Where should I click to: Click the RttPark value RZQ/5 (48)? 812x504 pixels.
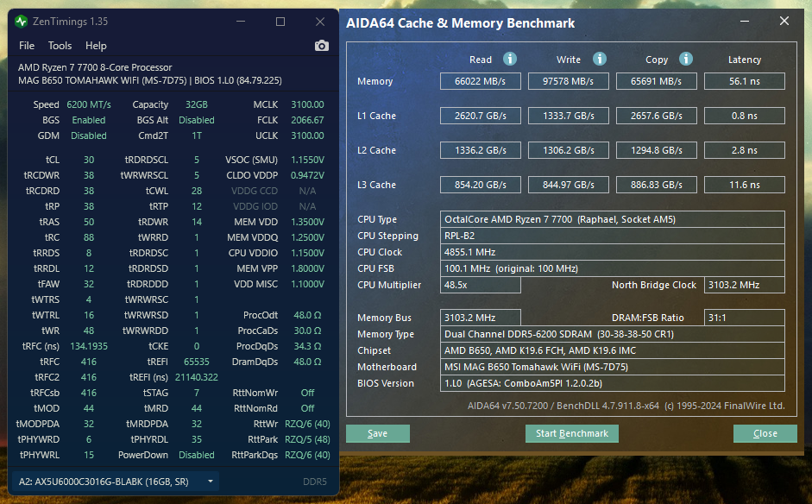point(307,439)
